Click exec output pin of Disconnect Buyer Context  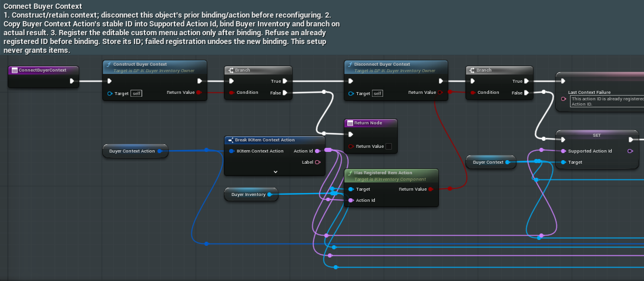(441, 81)
